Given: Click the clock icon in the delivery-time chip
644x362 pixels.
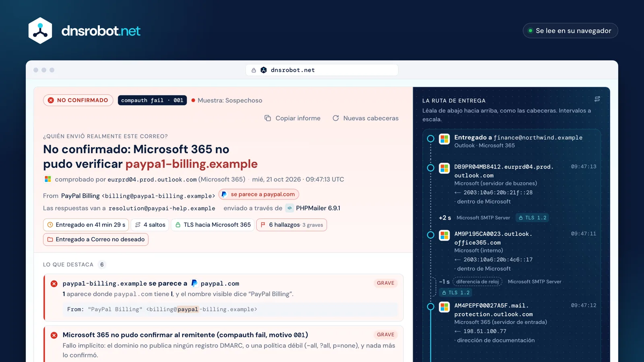Looking at the screenshot, I should click(50, 225).
